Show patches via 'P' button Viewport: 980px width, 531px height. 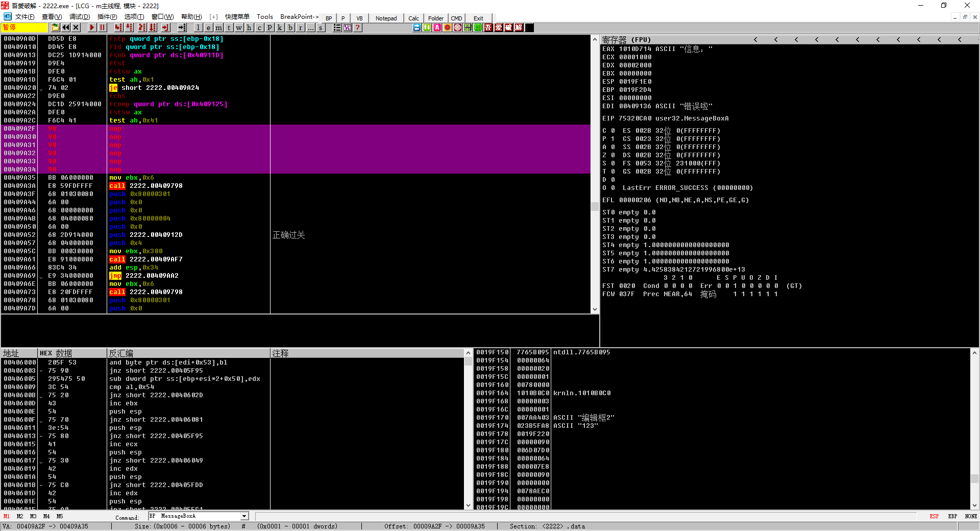(x=270, y=28)
